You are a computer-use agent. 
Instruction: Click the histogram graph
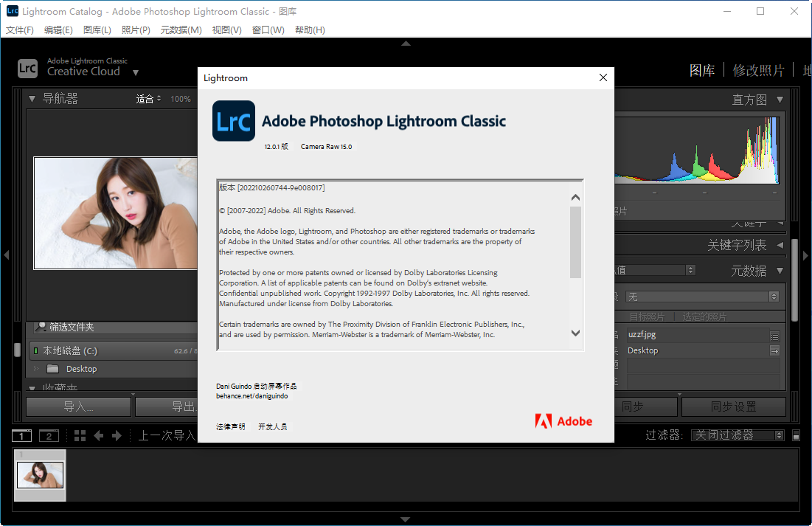tap(697, 150)
